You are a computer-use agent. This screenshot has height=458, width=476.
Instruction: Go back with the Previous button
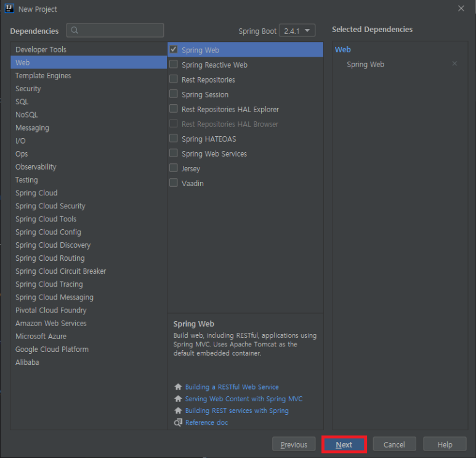tap(294, 444)
